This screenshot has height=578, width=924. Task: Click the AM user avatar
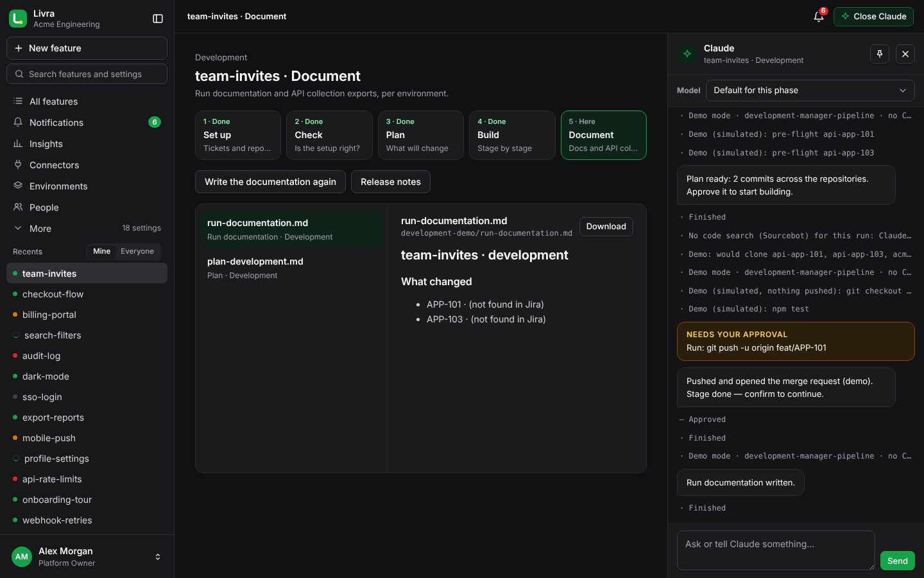coord(22,557)
